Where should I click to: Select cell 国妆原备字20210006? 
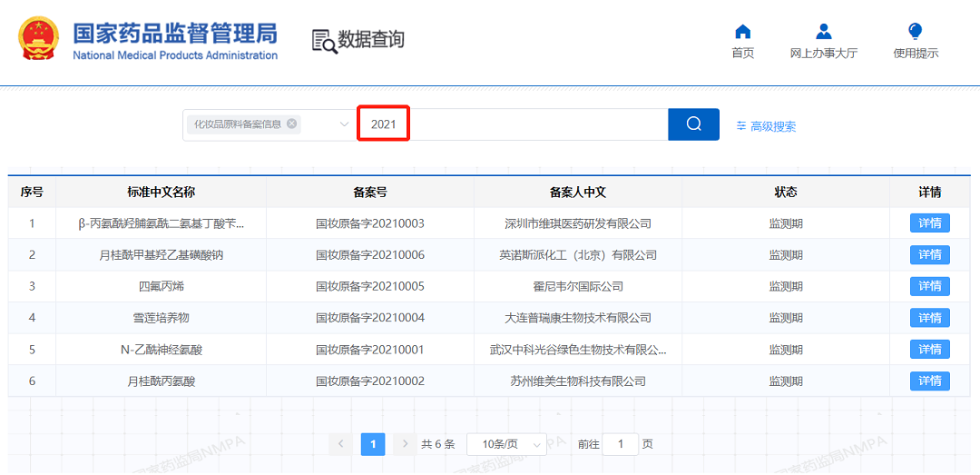click(370, 254)
